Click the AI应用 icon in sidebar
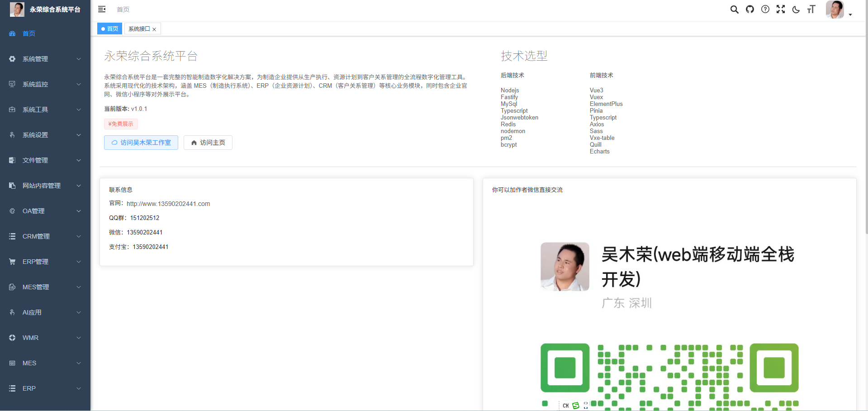 (x=12, y=312)
